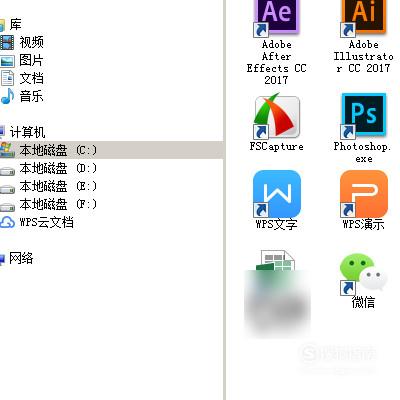Screen dimensions: 400x400
Task: Open WPS云文档 in the navigation pane
Action: [x=47, y=222]
